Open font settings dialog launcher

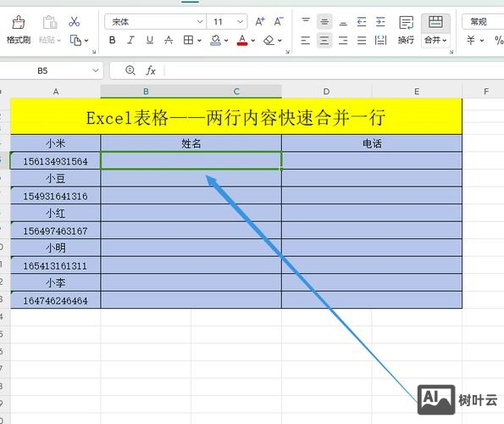tap(287, 52)
